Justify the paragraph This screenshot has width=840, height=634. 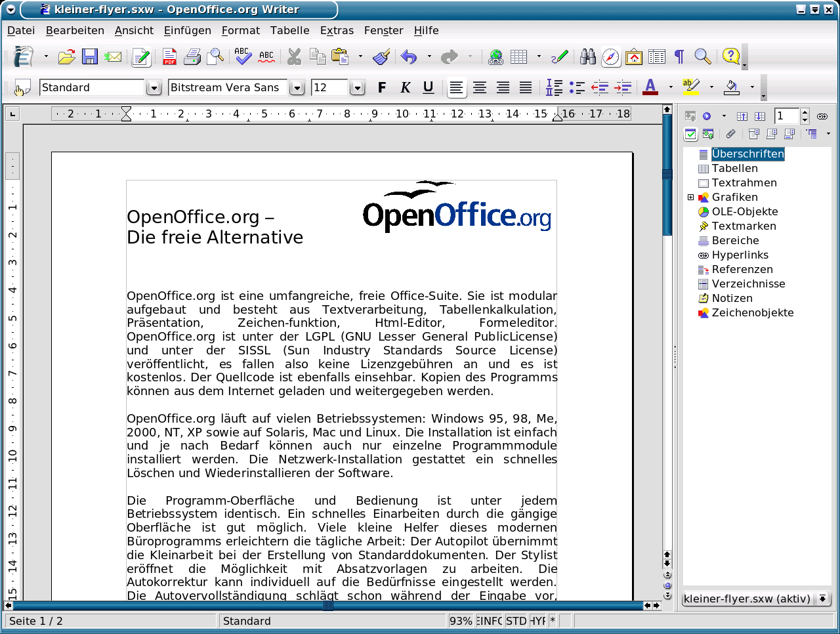click(526, 88)
